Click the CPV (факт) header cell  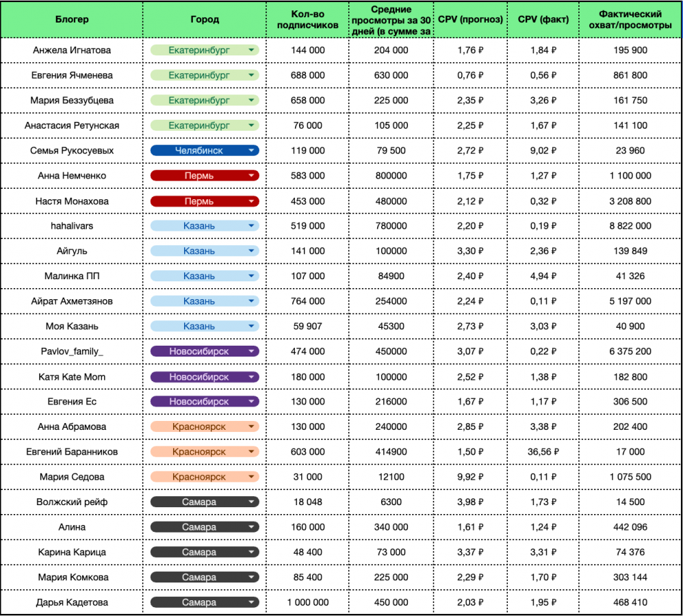point(543,19)
